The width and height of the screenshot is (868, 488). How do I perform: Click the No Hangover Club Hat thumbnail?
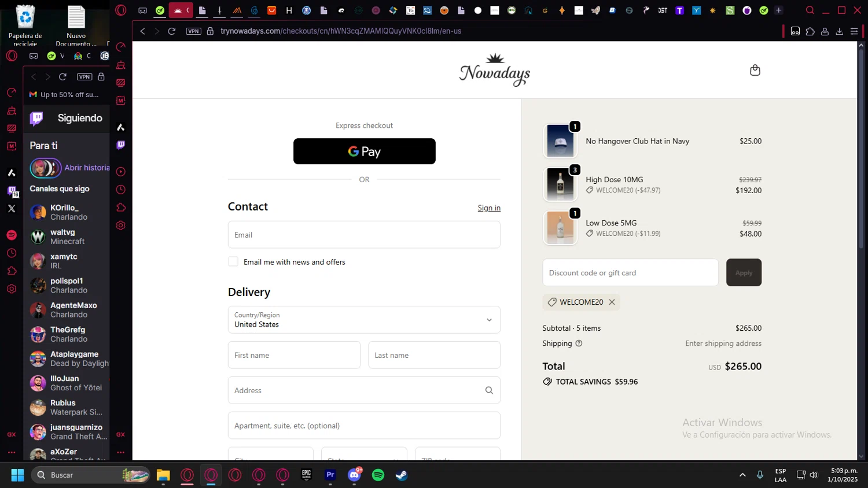click(560, 141)
